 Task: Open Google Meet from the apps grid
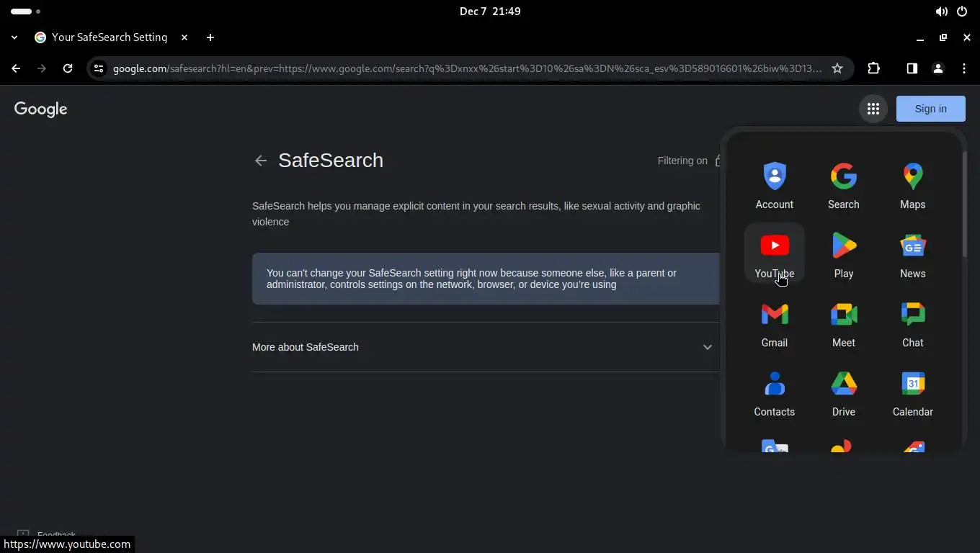tap(843, 324)
